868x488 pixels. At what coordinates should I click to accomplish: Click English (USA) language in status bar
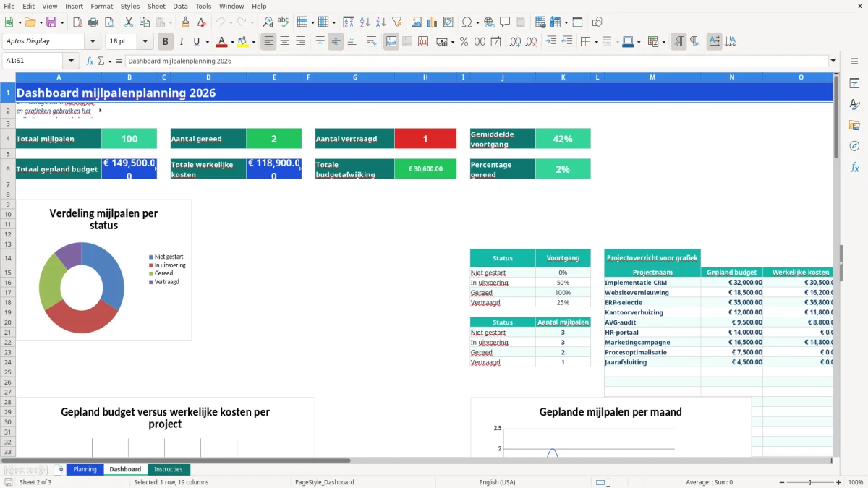497,482
